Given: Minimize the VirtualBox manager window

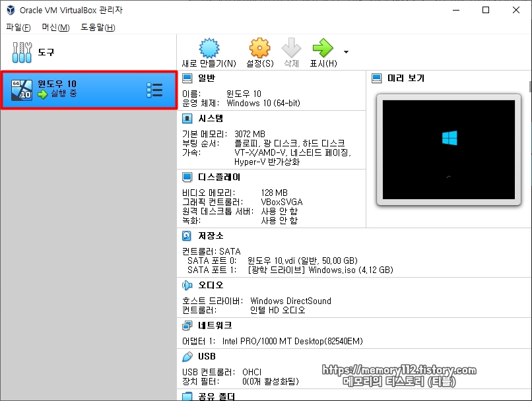Looking at the screenshot, I should (x=456, y=10).
